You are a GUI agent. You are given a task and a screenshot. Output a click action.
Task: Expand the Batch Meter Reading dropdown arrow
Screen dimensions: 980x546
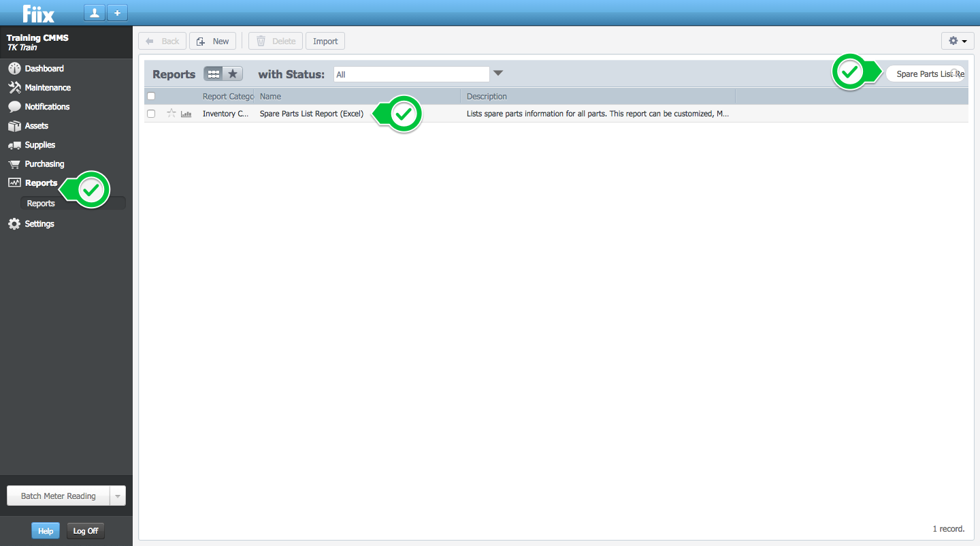(118, 496)
